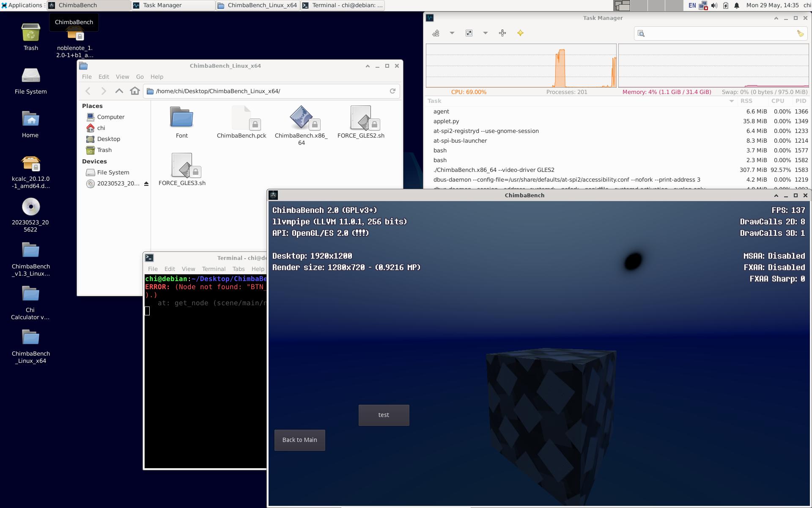Click the yellow star icon in Task Manager
Image resolution: width=812 pixels, height=508 pixels.
[x=520, y=33]
